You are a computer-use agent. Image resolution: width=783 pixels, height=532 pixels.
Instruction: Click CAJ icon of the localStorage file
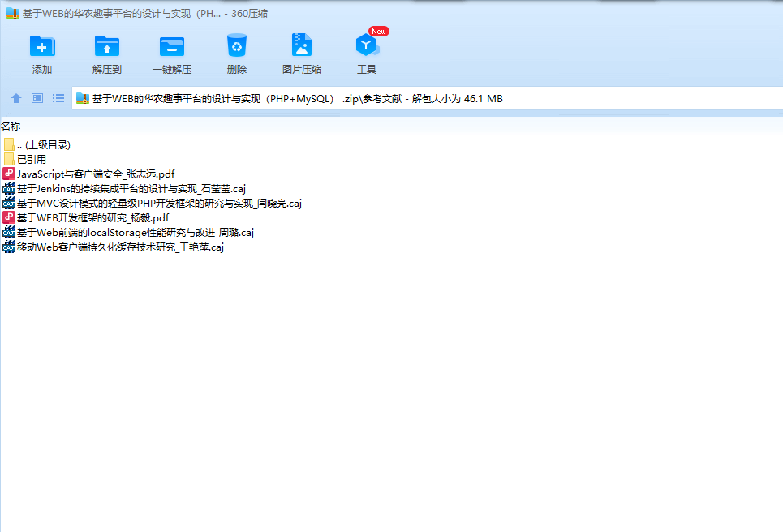coord(8,232)
